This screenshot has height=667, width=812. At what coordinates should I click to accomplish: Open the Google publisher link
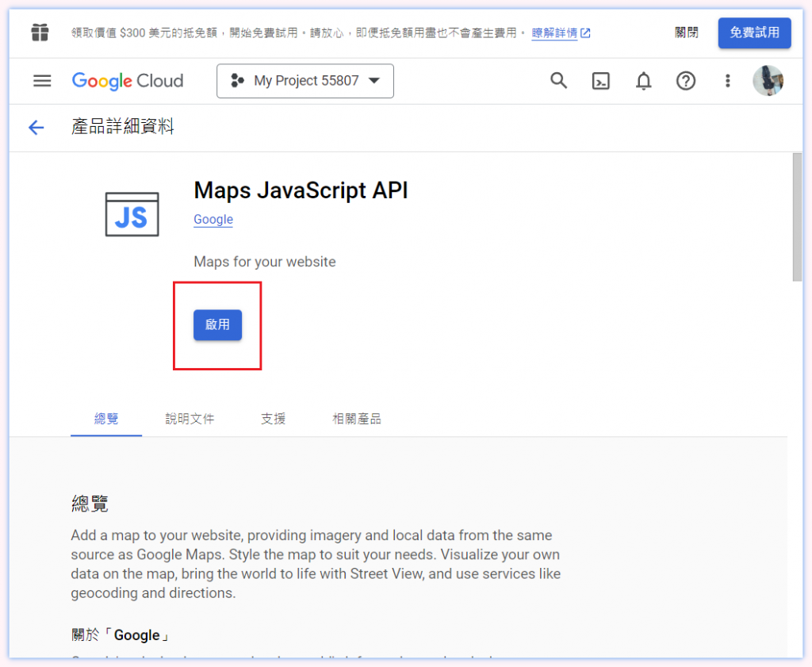(x=213, y=220)
